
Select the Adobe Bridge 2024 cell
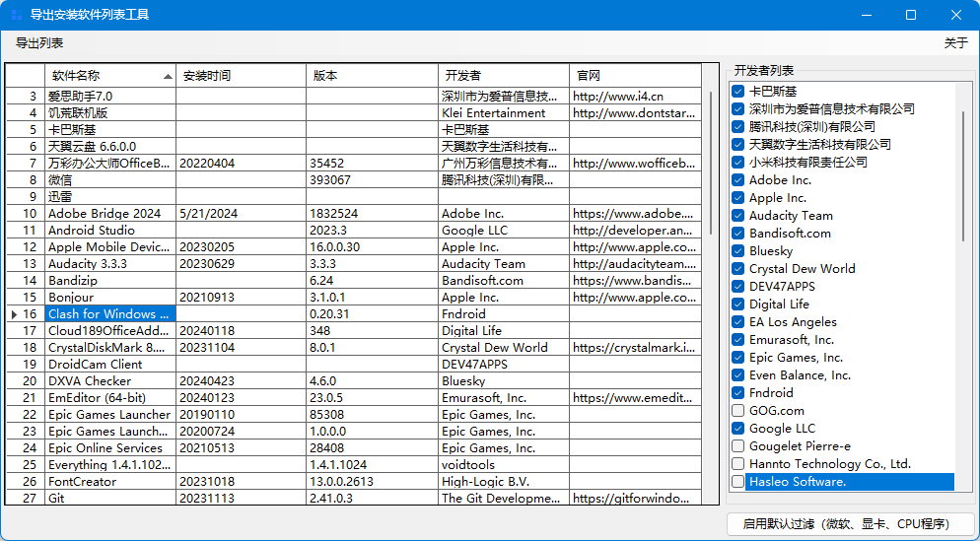(x=110, y=214)
